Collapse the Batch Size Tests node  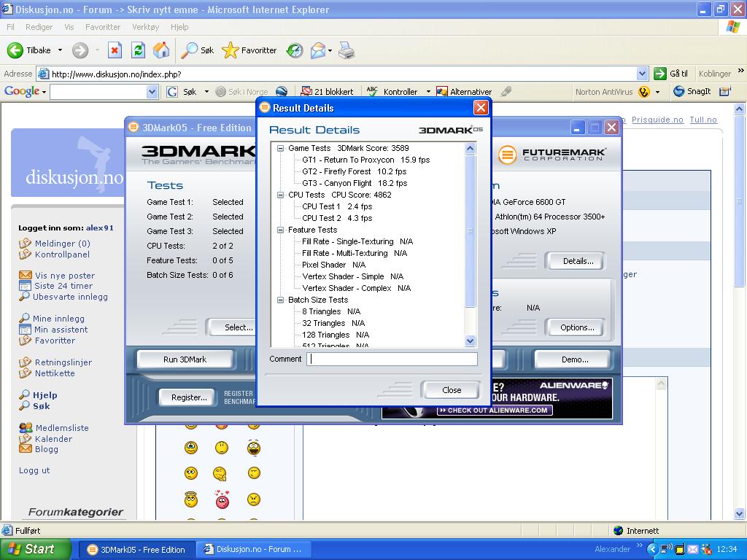pos(281,300)
